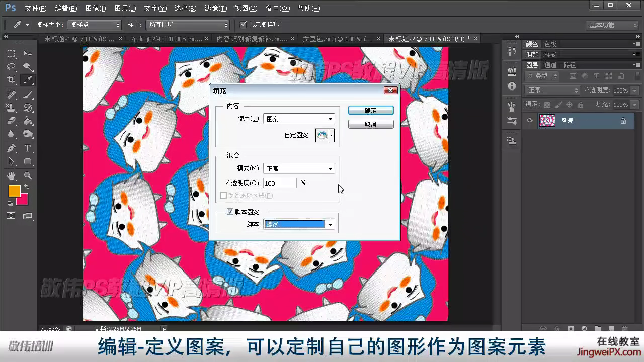644x362 pixels.
Task: Uncheck the 脚本图案 checkbox
Action: point(230,212)
